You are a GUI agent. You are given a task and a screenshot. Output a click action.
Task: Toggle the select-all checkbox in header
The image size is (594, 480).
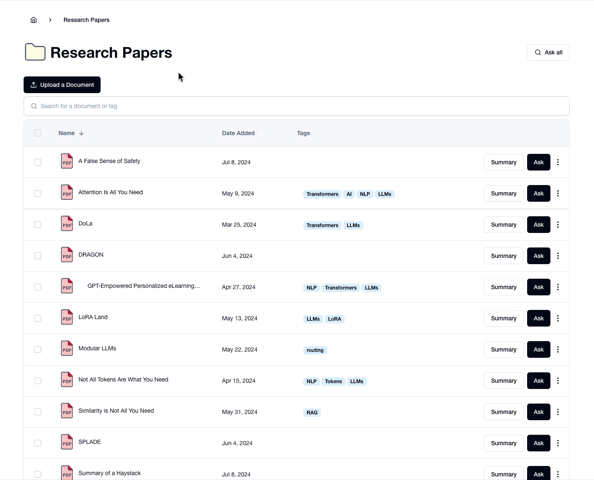point(38,133)
